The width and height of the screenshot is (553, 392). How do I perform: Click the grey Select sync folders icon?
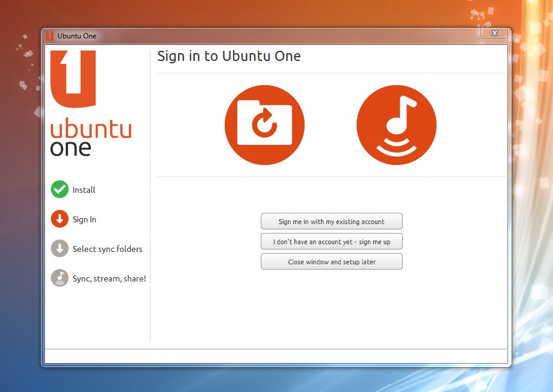(x=60, y=248)
